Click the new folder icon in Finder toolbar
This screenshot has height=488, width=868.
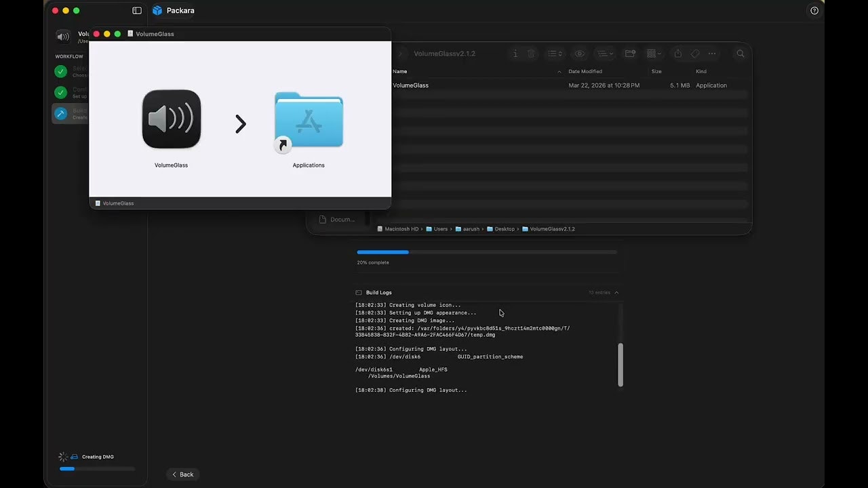point(630,54)
